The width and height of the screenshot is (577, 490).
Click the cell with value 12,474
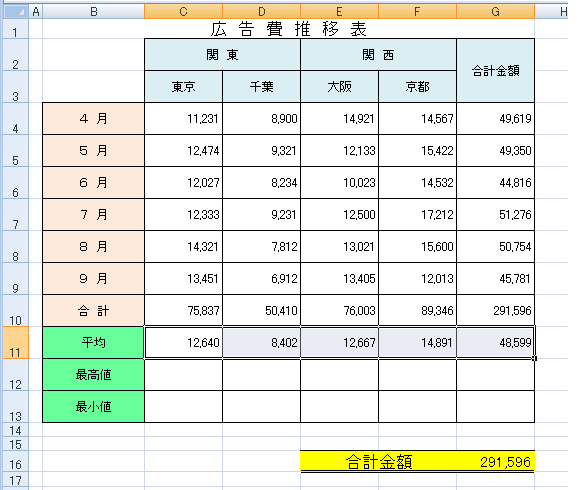[x=183, y=150]
